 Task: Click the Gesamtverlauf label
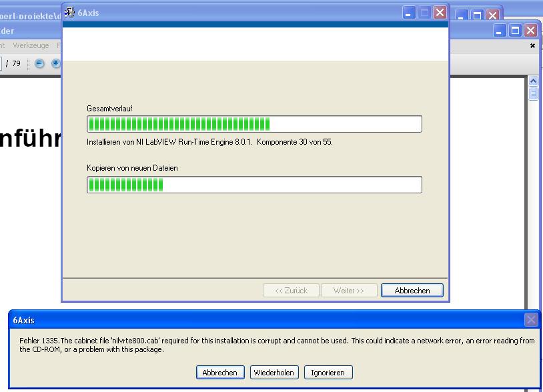(109, 108)
